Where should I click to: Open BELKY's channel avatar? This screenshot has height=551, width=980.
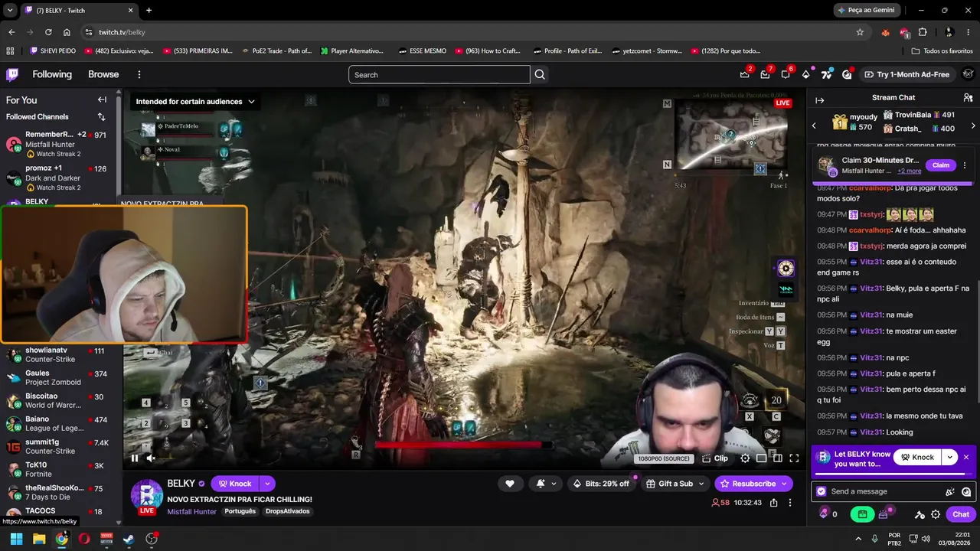(146, 495)
